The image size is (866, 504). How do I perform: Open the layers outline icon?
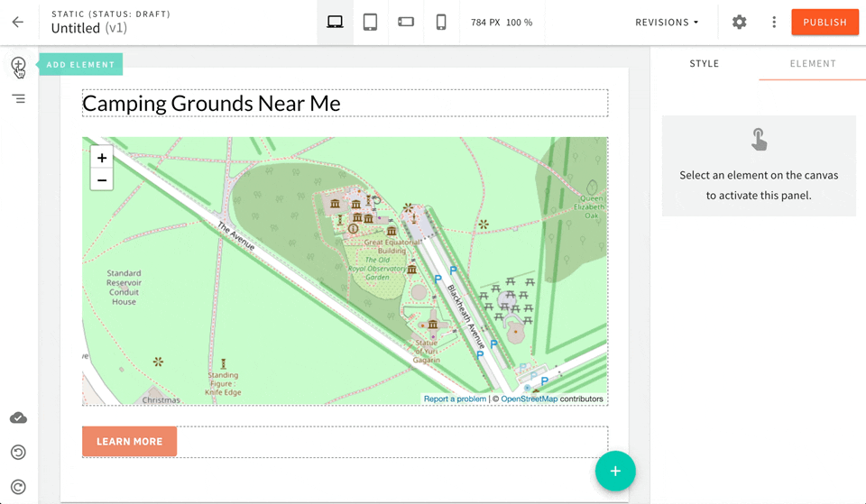(18, 98)
